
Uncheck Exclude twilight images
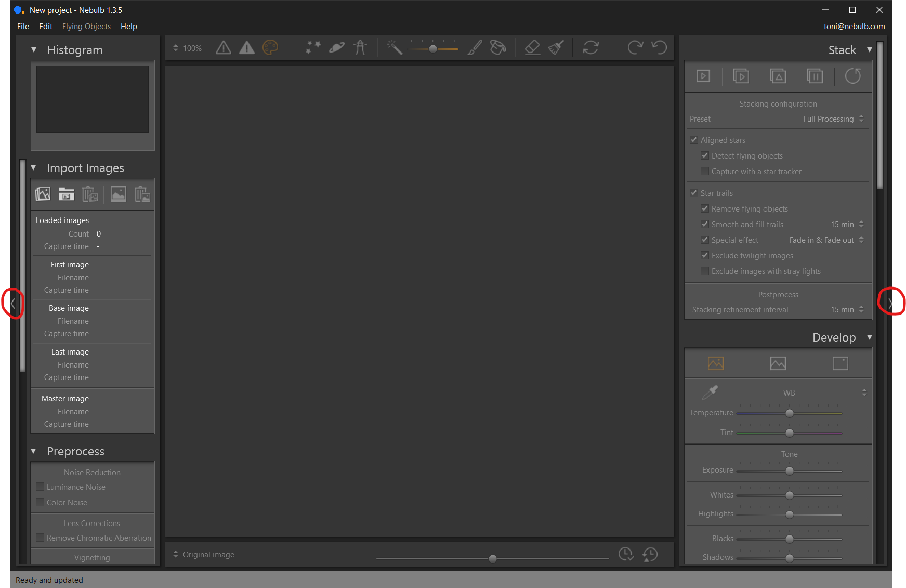click(705, 255)
